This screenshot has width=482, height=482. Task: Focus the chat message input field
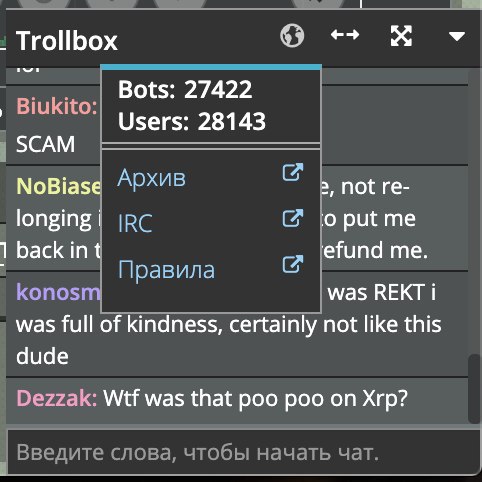pyautogui.click(x=243, y=452)
